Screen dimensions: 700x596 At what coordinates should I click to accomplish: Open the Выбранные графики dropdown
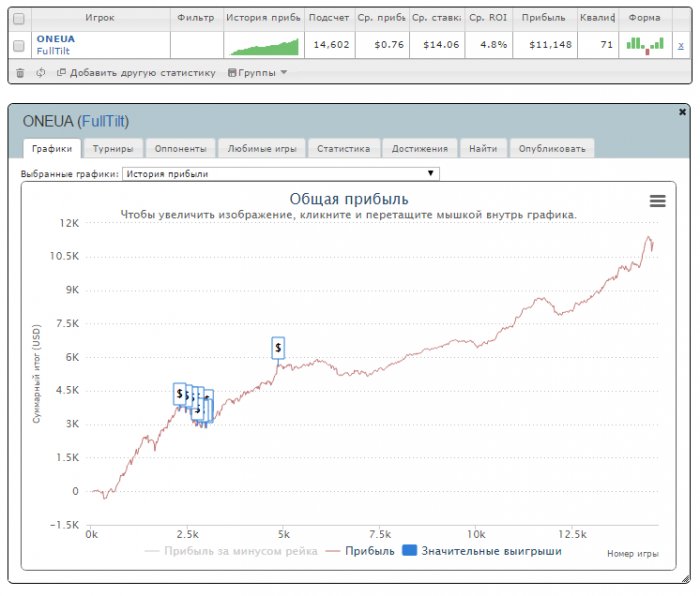[281, 174]
